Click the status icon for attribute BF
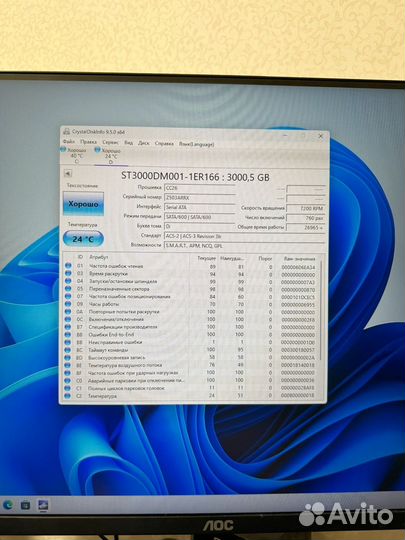This screenshot has width=405, height=540. pos(68,373)
